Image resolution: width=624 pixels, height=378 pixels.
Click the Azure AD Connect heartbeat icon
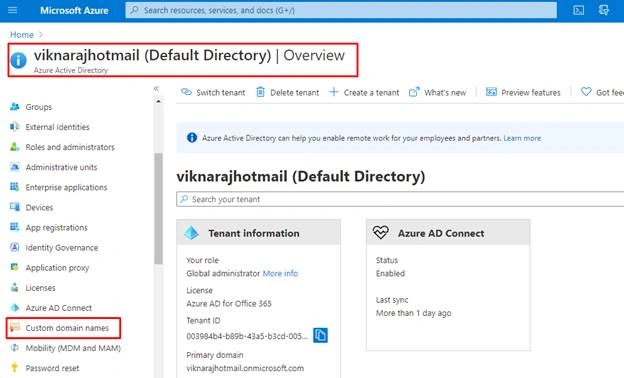point(380,232)
